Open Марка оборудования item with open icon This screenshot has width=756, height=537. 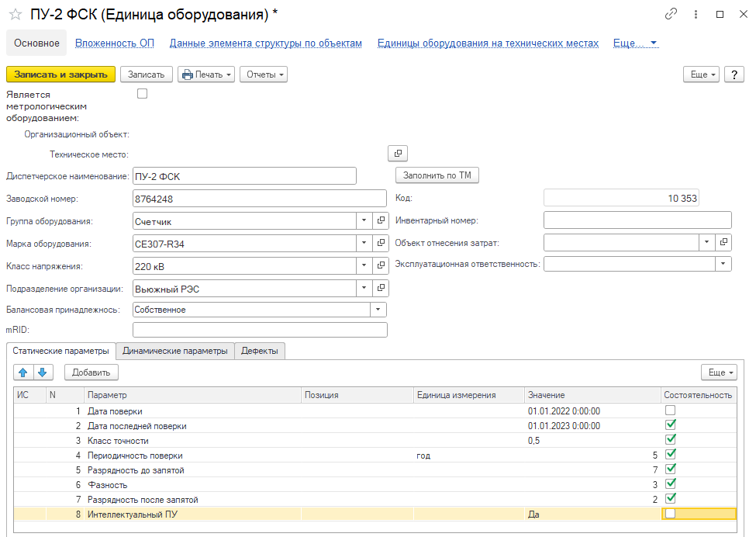pyautogui.click(x=381, y=244)
